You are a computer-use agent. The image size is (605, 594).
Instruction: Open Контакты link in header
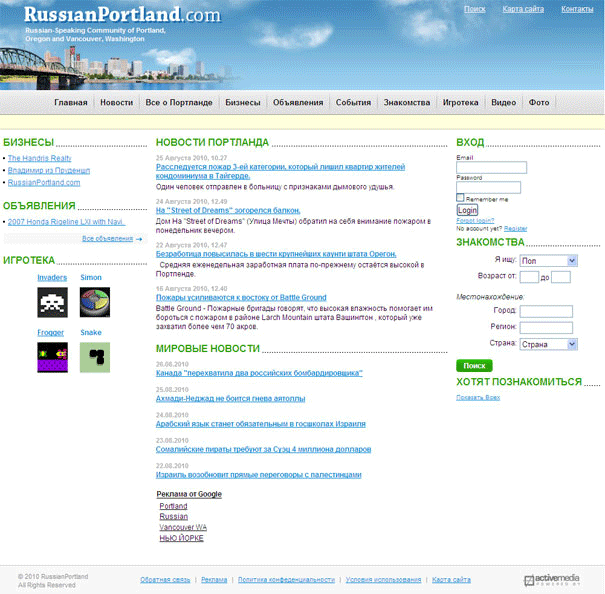tap(577, 9)
